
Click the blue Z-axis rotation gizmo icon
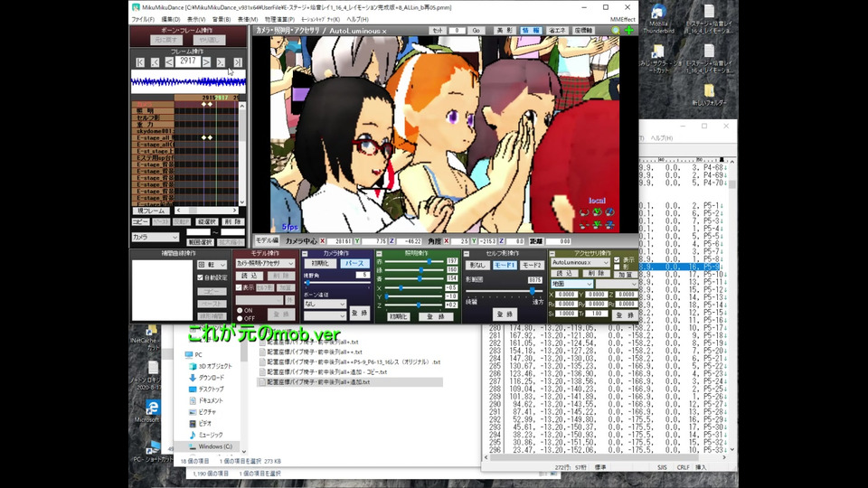coord(609,212)
